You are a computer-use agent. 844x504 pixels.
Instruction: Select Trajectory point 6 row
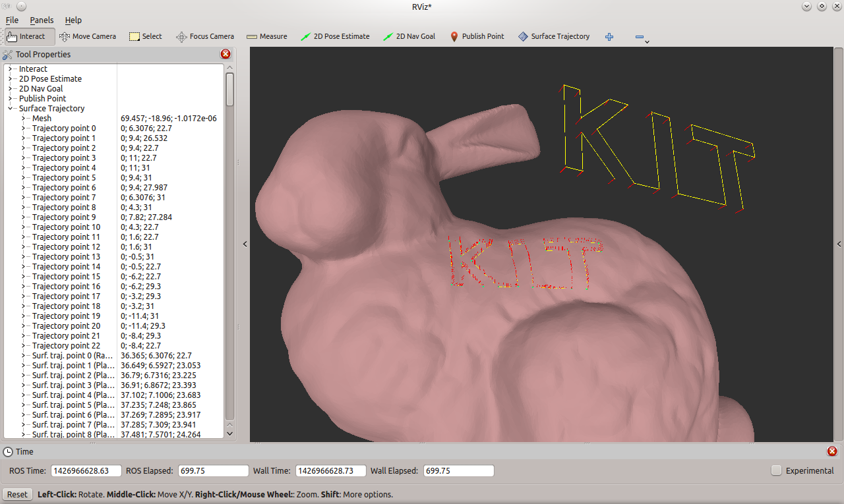[113, 188]
